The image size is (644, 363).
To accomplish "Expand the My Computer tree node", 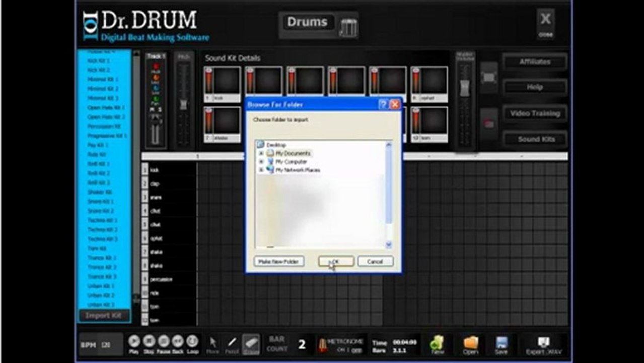I will [x=261, y=162].
